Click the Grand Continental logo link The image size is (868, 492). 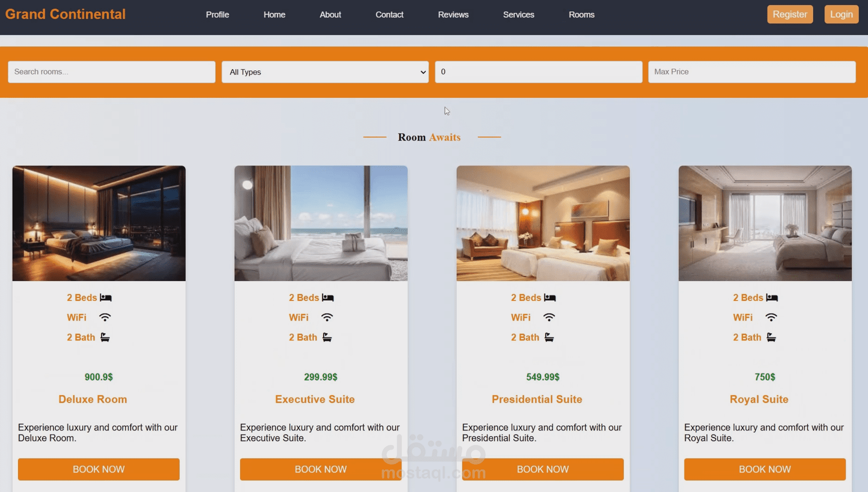click(66, 14)
